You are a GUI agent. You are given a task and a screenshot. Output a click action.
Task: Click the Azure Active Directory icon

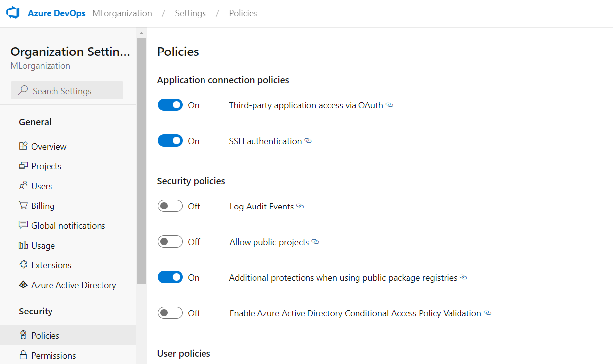click(23, 285)
